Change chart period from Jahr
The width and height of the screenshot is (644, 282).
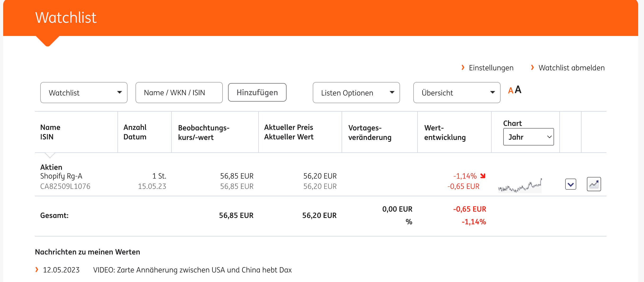pyautogui.click(x=528, y=137)
